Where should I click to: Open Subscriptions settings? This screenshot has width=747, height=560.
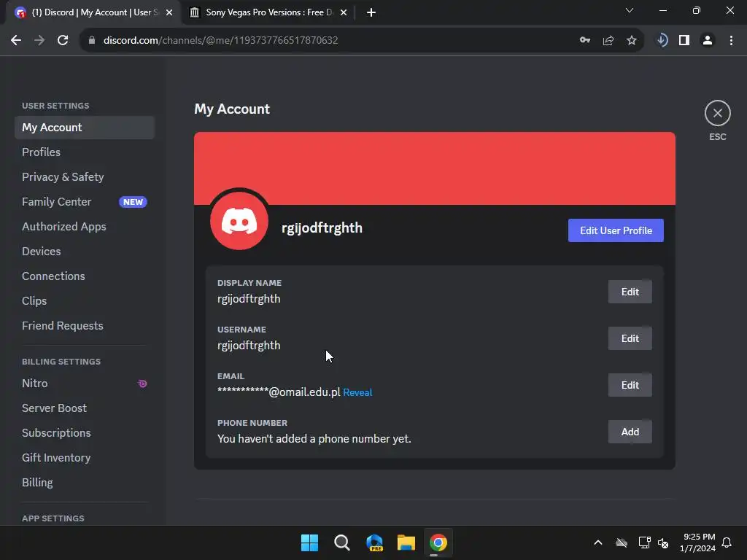click(x=85, y=433)
